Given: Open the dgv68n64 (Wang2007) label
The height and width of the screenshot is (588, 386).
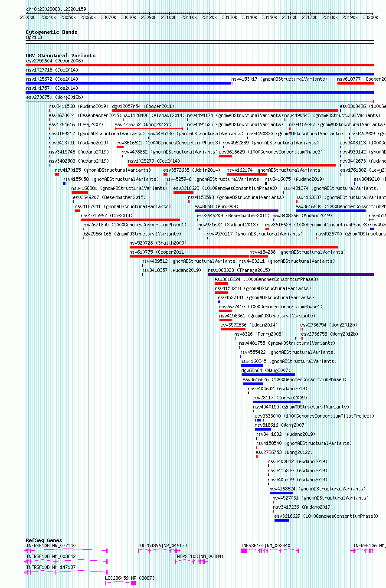Looking at the screenshot, I should (x=266, y=370).
